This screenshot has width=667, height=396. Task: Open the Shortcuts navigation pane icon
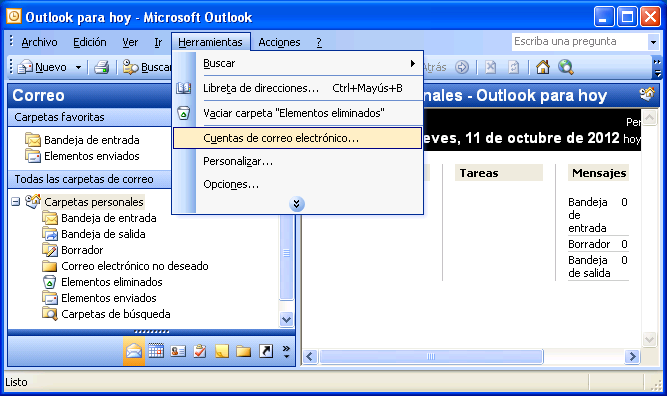click(266, 351)
